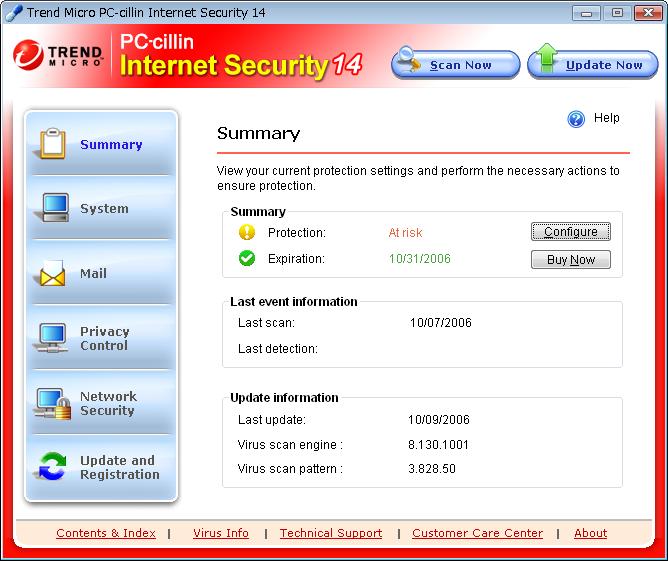
Task: Click the green checkmark icon beside Expiration
Action: [x=247, y=258]
